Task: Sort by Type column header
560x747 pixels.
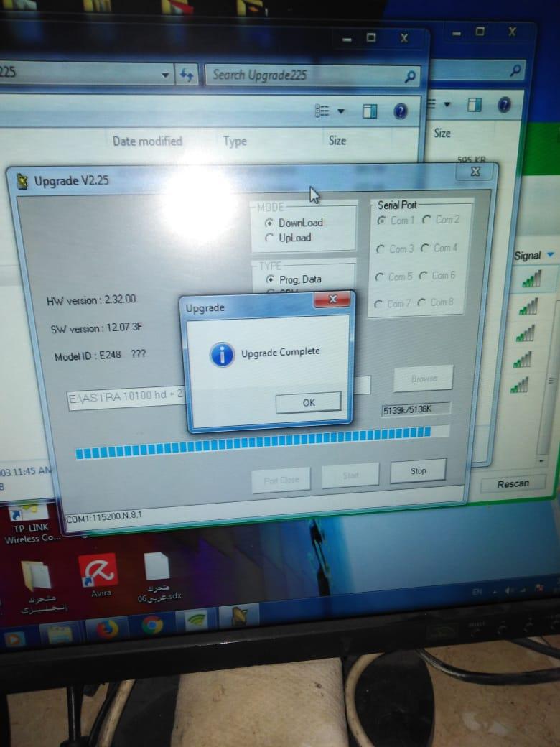Action: (x=235, y=141)
